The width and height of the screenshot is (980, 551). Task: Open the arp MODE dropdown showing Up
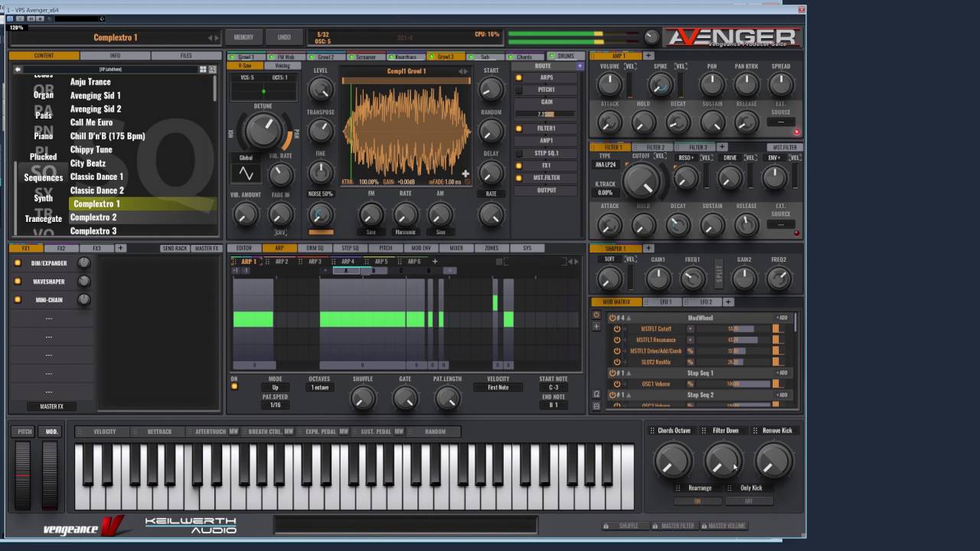tap(275, 387)
